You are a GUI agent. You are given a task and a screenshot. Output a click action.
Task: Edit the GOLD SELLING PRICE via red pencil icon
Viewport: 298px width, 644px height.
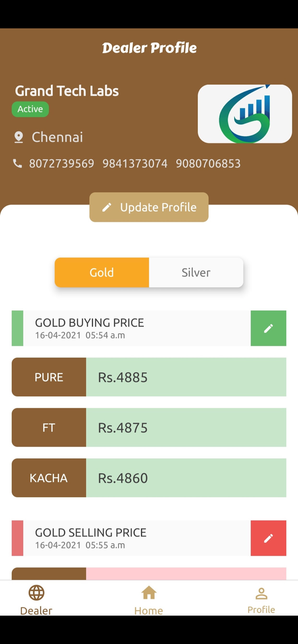pyautogui.click(x=268, y=538)
